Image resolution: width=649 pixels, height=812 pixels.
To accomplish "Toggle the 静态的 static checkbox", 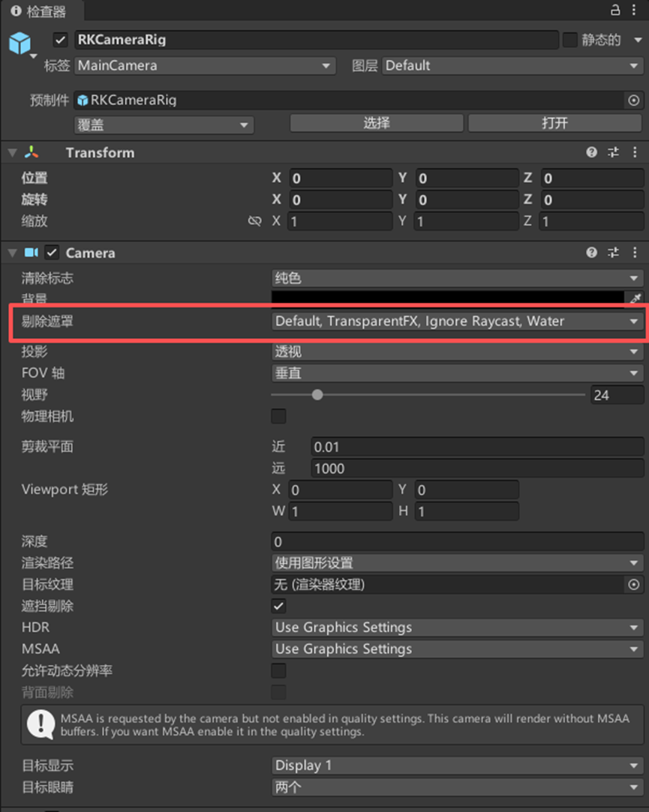I will [x=569, y=40].
